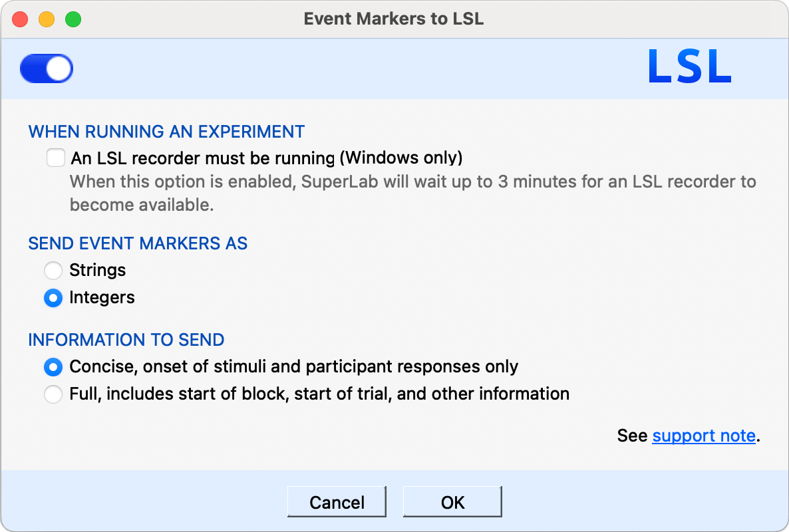The height and width of the screenshot is (532, 789).
Task: Click the word 'See' before support note
Action: pyautogui.click(x=632, y=436)
